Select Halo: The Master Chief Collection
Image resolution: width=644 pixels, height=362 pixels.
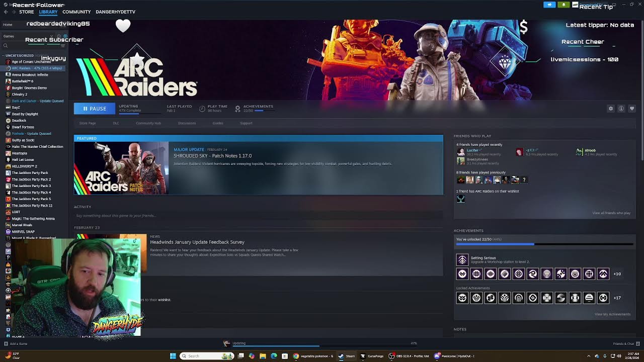pyautogui.click(x=37, y=146)
